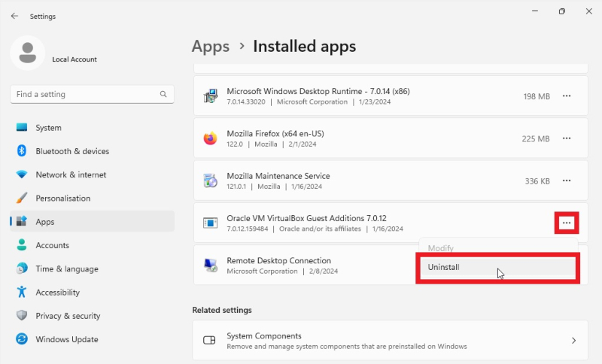
Task: Go to Time & language settings
Action: 92,268
